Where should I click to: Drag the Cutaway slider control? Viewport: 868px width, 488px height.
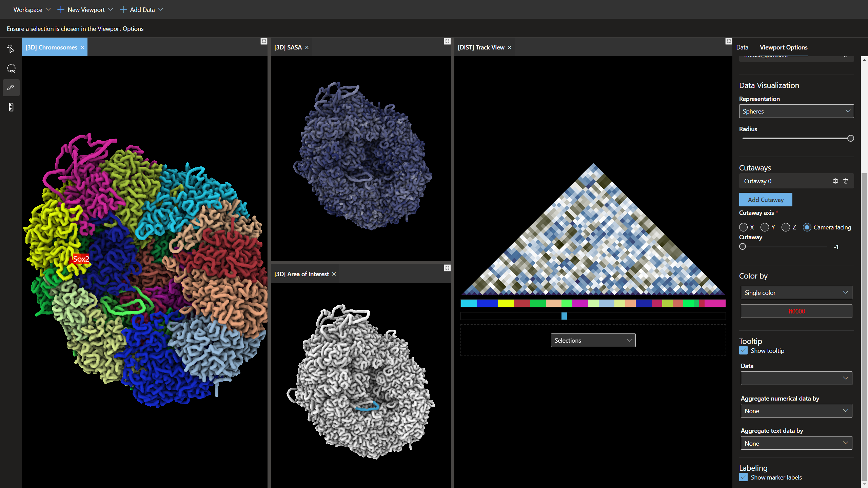[x=744, y=246]
